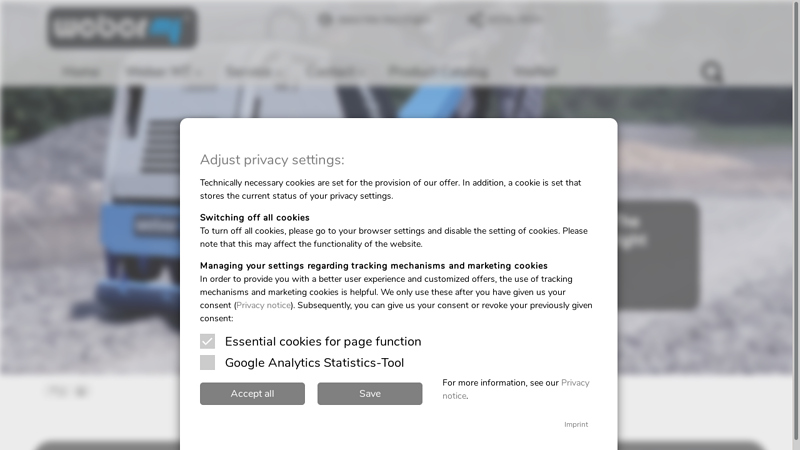Viewport: 800px width, 450px height.
Task: Enable Google Analytics Statistics-Tool checkbox
Action: tap(208, 363)
